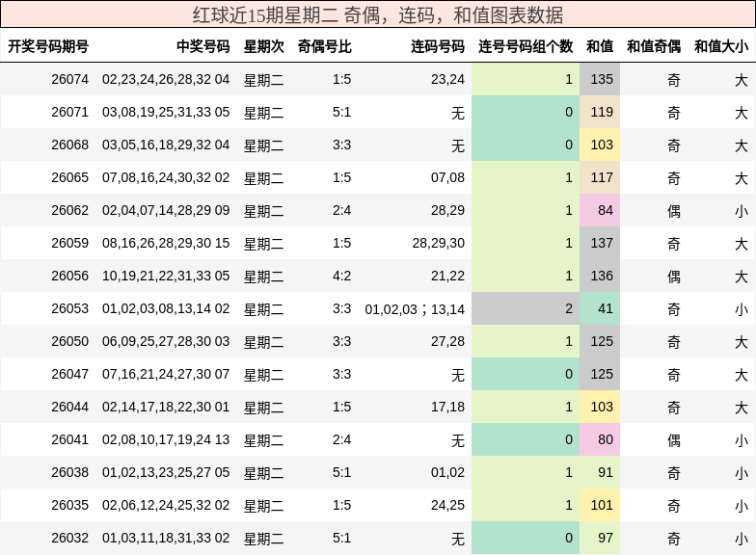
Task: Click sum value 97
Action: [606, 538]
